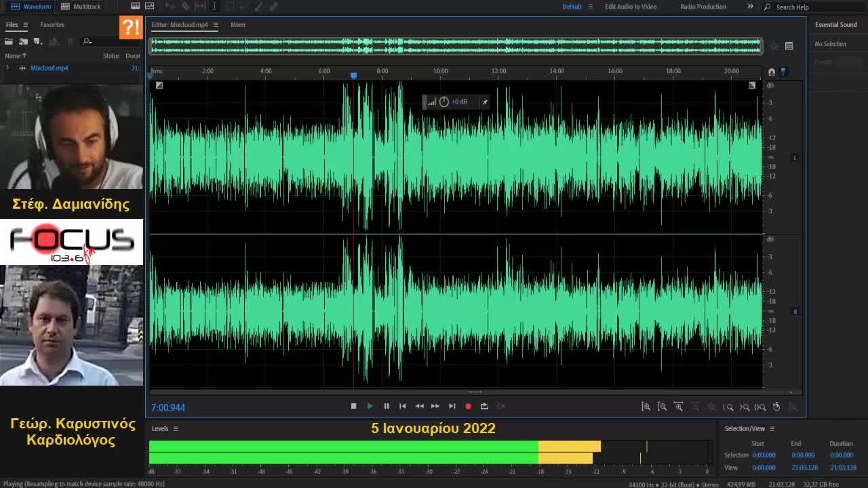The height and width of the screenshot is (488, 868).
Task: Click the Selection Start time value
Action: point(764,455)
